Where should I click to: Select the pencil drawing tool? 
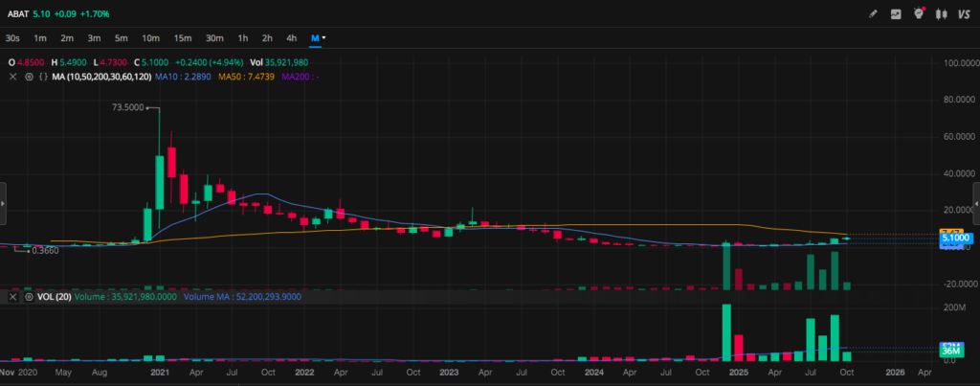coord(872,14)
